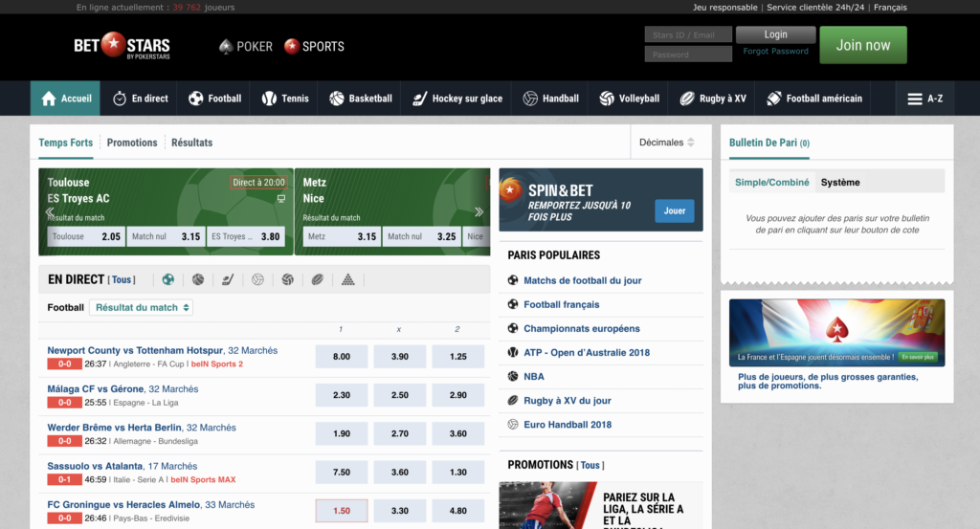Click the France-Spain promo banner image
Viewport: 980px width, 529px height.
click(836, 333)
